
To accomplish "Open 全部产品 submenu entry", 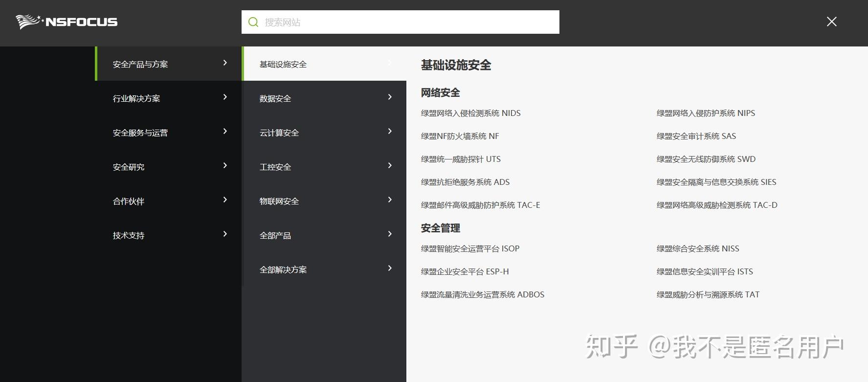I will (x=324, y=235).
